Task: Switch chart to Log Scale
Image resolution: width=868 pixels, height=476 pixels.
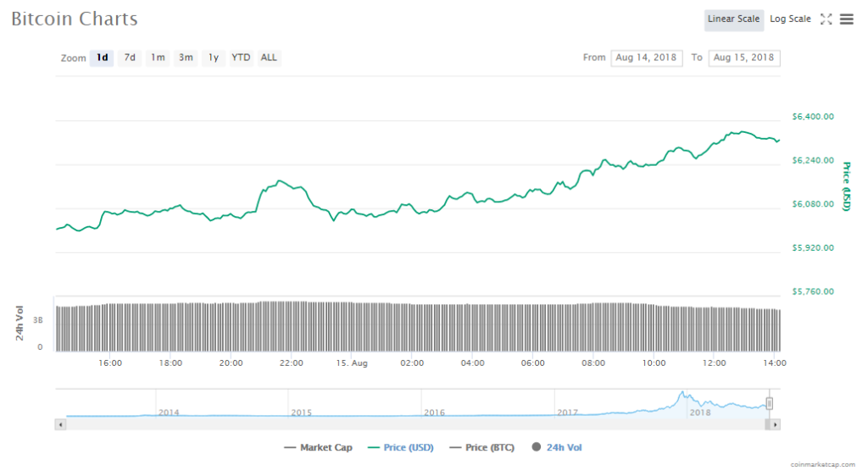Action: tap(790, 19)
